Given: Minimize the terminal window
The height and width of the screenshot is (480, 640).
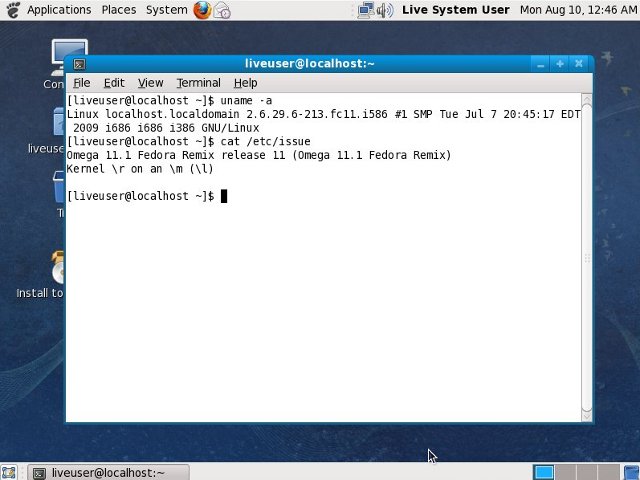Looking at the screenshot, I should (x=541, y=64).
